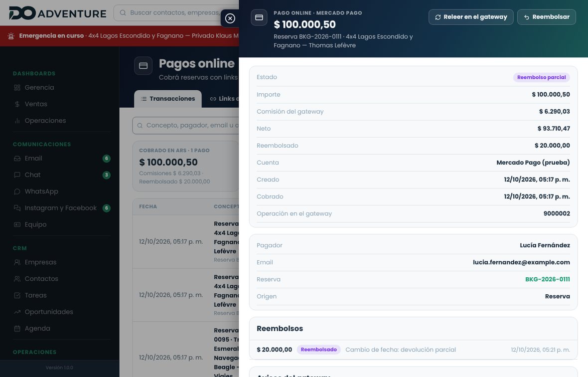Viewport: 588px width, 377px height.
Task: Click the Chat bubble icon
Action: coord(17,175)
